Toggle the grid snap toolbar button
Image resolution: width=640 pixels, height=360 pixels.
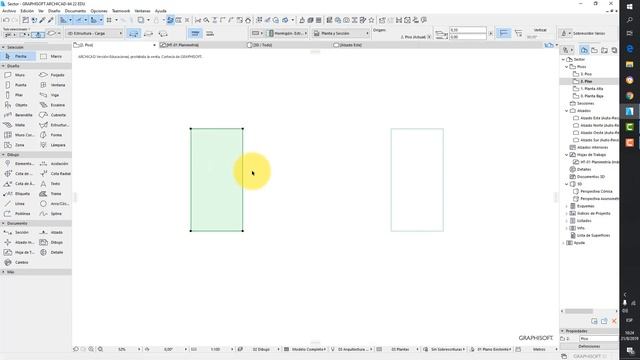click(109, 20)
